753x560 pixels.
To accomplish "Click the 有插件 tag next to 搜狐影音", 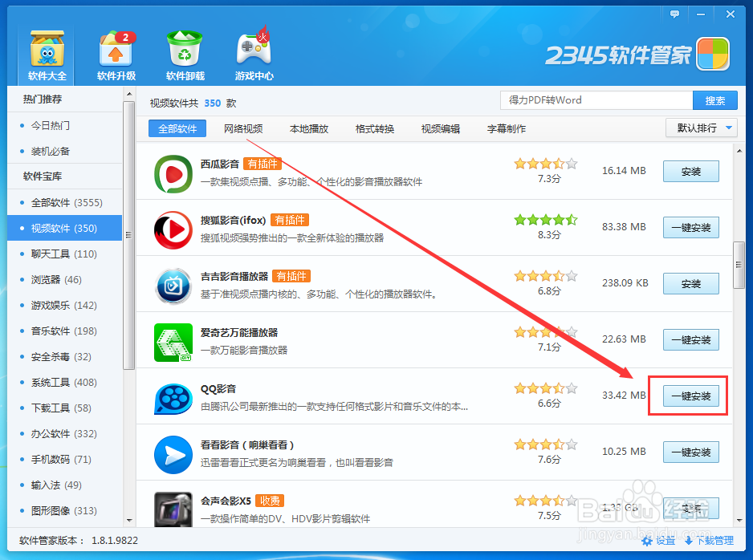I will point(290,220).
